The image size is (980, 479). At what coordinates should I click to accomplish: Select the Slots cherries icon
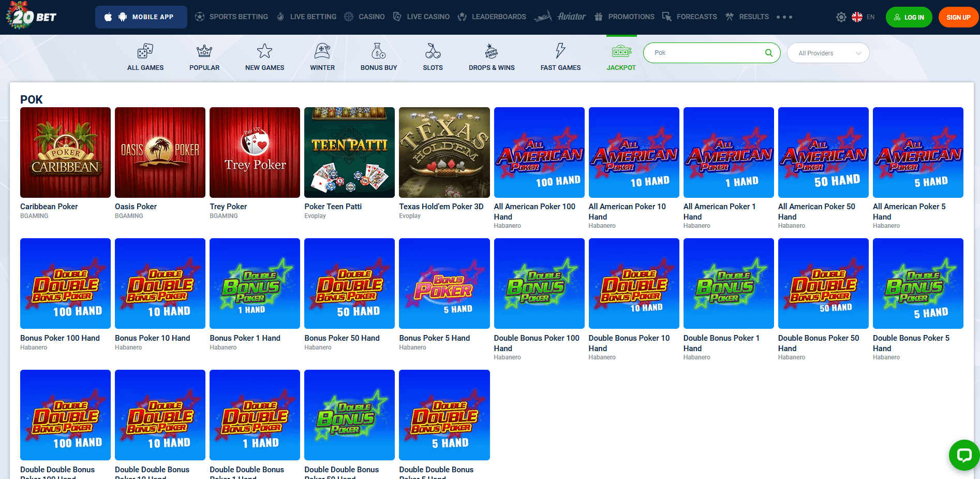[x=433, y=51]
